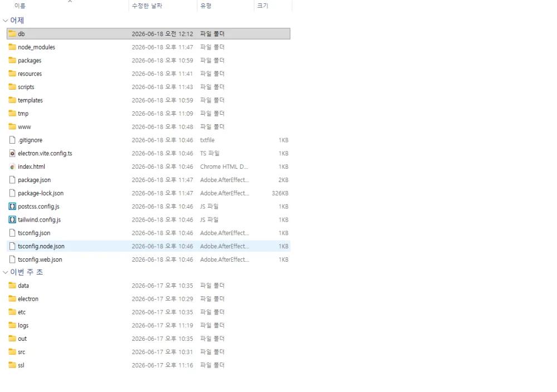Select the www folder icon

(x=12, y=127)
